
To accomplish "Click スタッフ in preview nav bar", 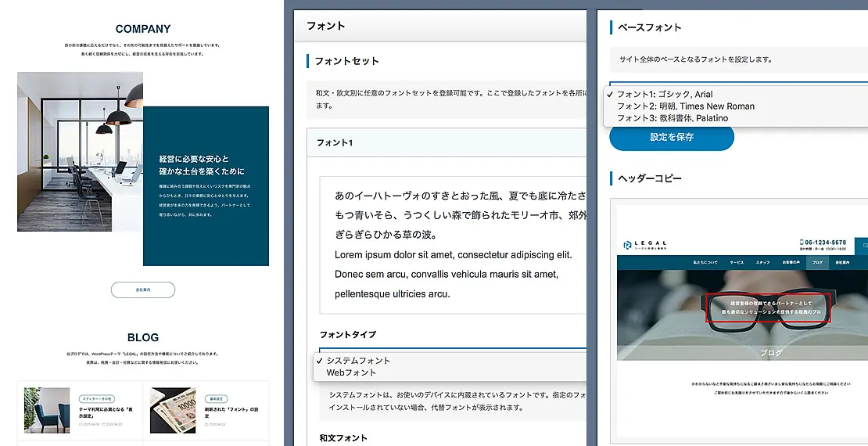I will point(762,262).
